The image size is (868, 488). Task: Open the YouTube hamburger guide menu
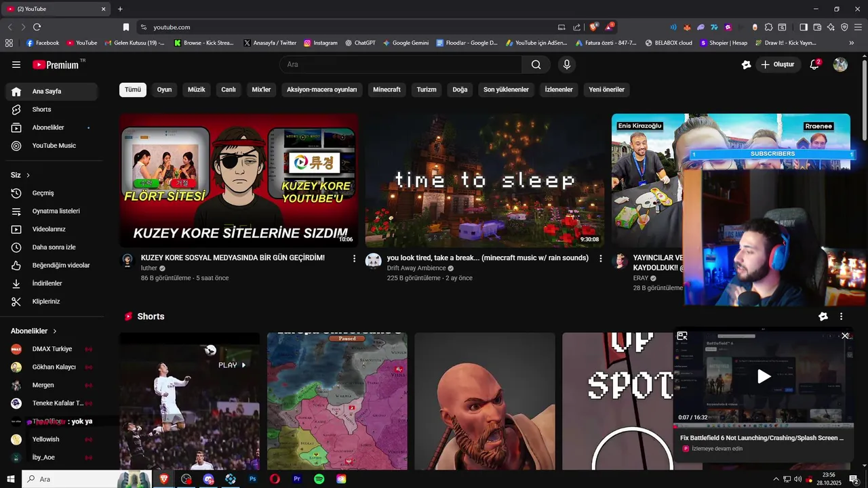tap(16, 64)
